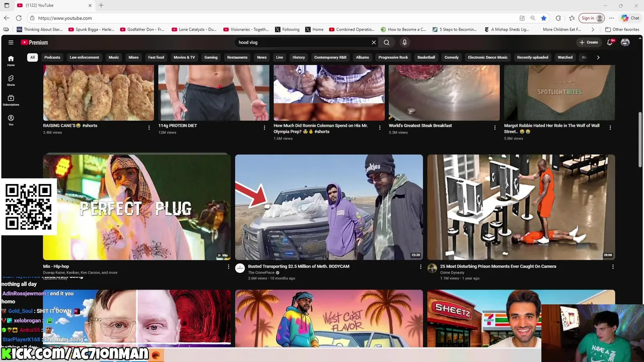Open the Following bookmark on X
The width and height of the screenshot is (644, 362).
[x=287, y=30]
